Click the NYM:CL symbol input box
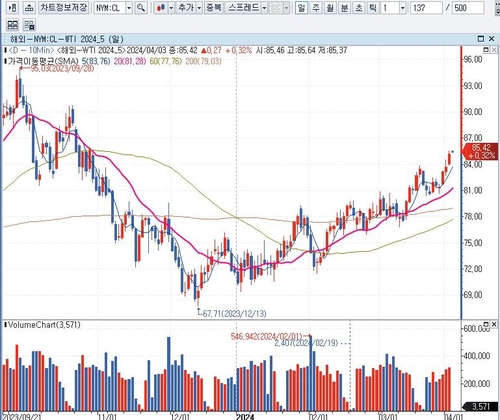 [x=109, y=8]
